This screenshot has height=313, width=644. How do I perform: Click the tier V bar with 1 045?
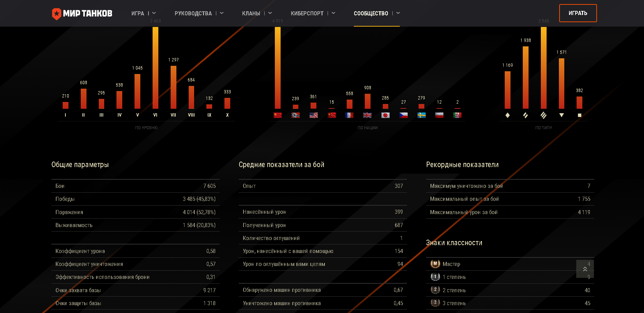tap(137, 91)
